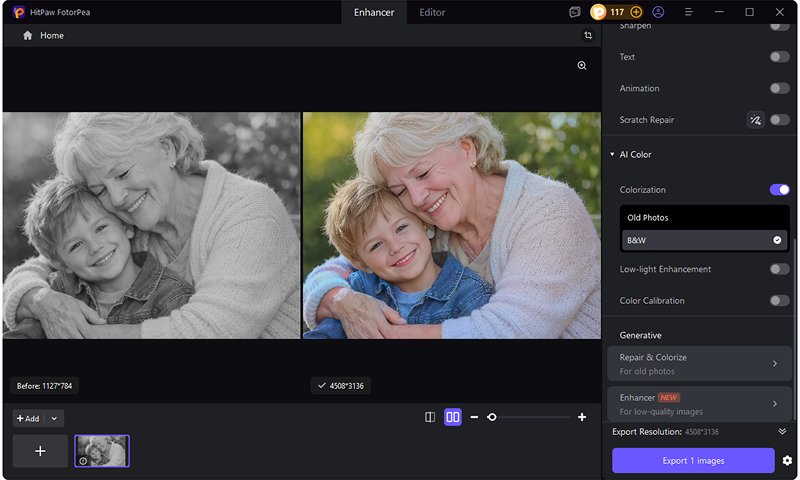Open the hamburger main menu icon
Image resolution: width=800 pixels, height=480 pixels.
tap(689, 12)
